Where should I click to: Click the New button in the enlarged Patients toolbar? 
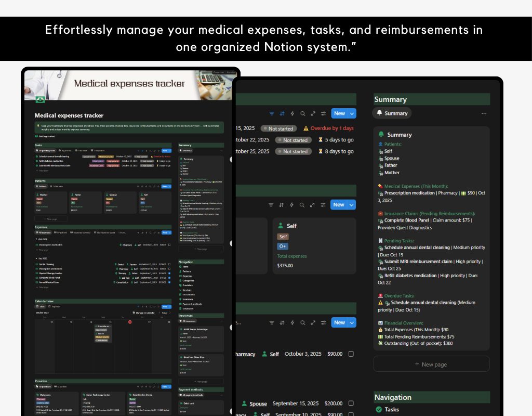[339, 205]
